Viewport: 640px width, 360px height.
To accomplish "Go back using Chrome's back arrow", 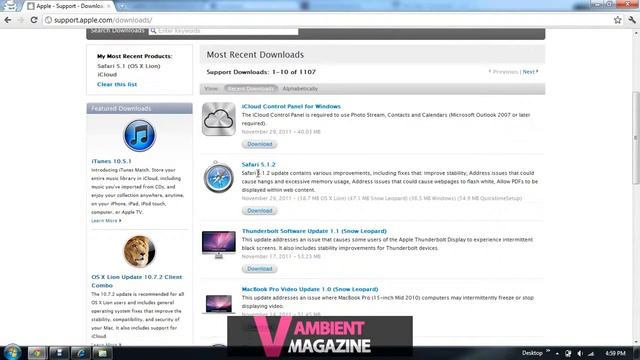I will pyautogui.click(x=8, y=20).
